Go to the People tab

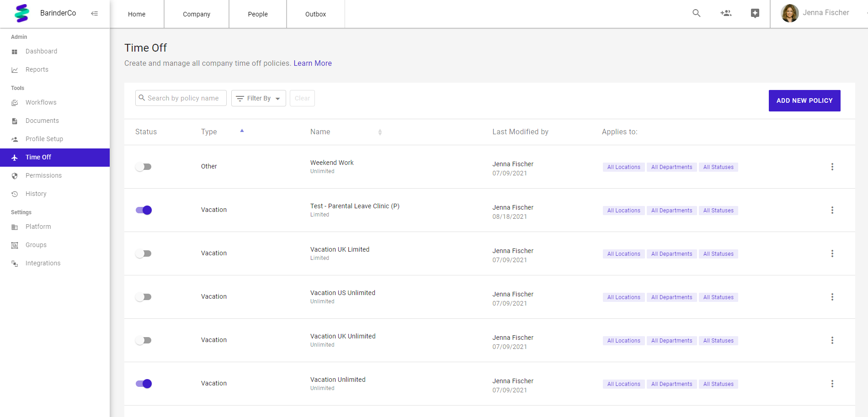point(258,14)
